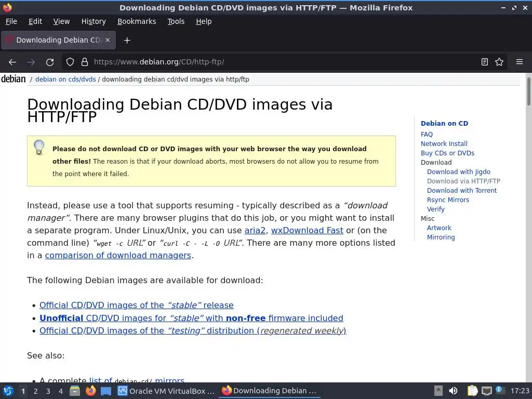Screen dimensions: 532x399
Task: Reload the current Debian page
Action: pos(50,62)
